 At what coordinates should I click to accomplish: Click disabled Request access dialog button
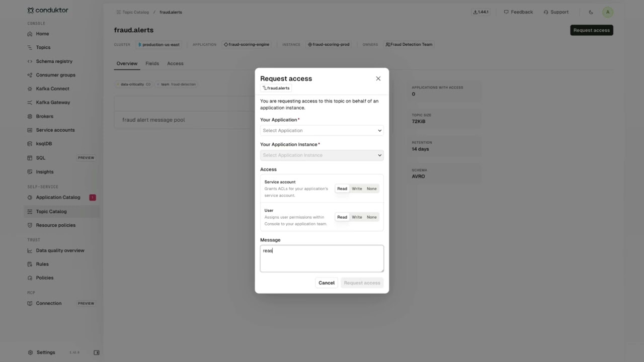tap(362, 283)
